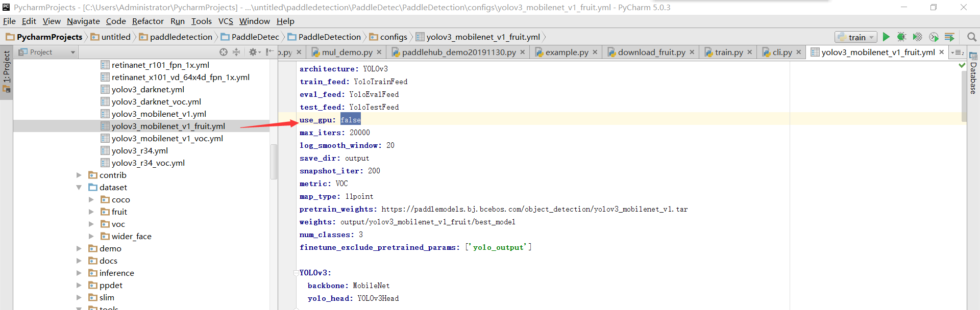Select yolov3_r34_voc.yml file
This screenshot has height=310, width=980.
tap(148, 163)
